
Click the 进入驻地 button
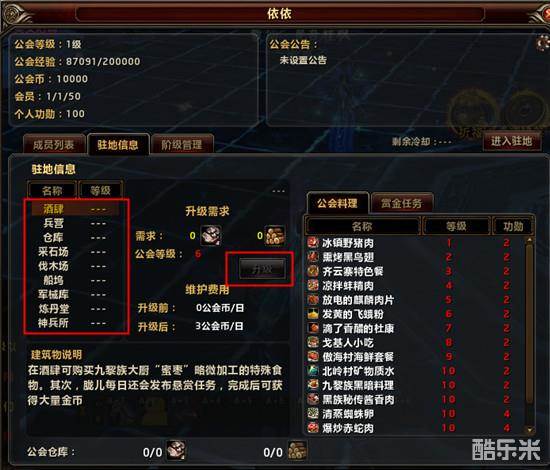click(x=511, y=141)
